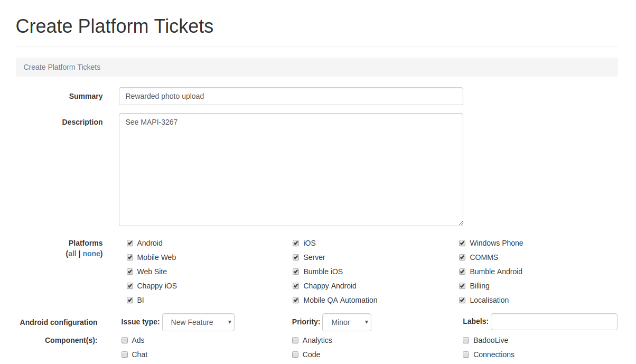The image size is (636, 364).
Task: Grab the Description textarea resize handle
Action: (x=461, y=223)
